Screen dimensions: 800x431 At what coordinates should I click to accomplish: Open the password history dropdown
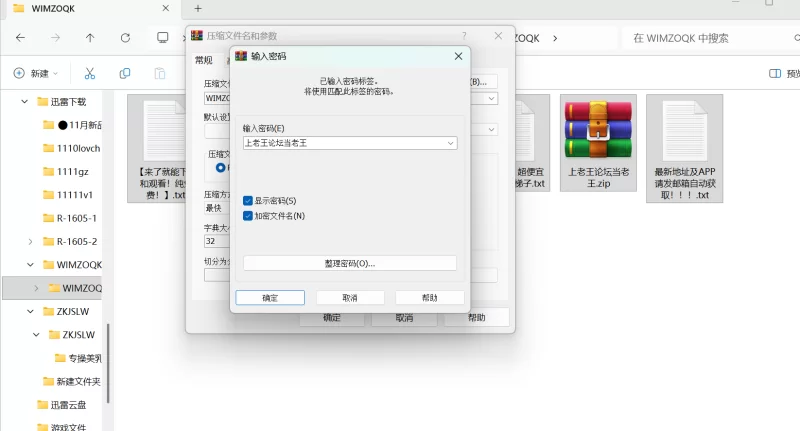[451, 143]
